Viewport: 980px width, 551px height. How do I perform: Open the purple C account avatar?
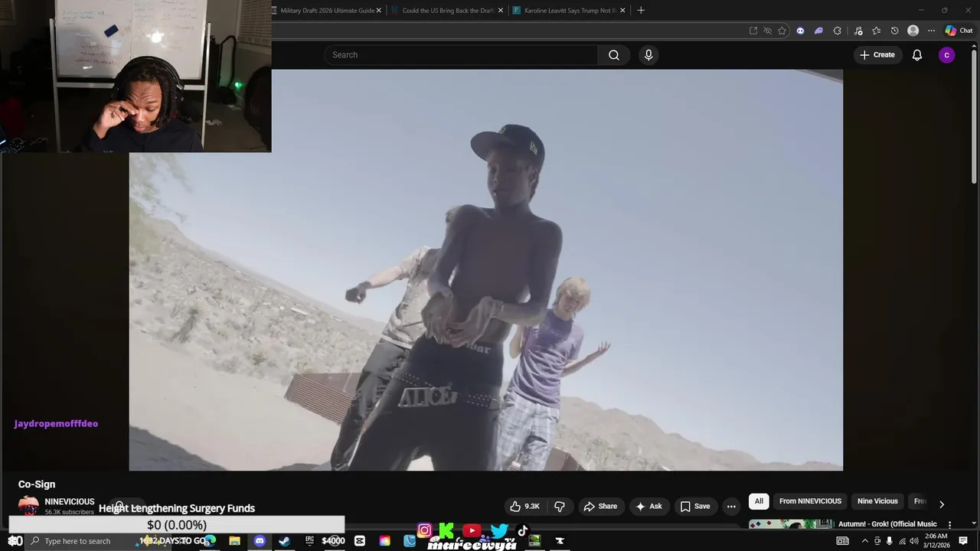[946, 55]
